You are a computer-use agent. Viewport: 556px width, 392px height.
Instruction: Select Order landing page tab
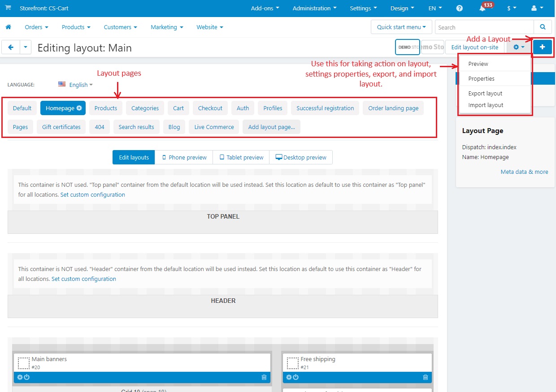pos(393,108)
